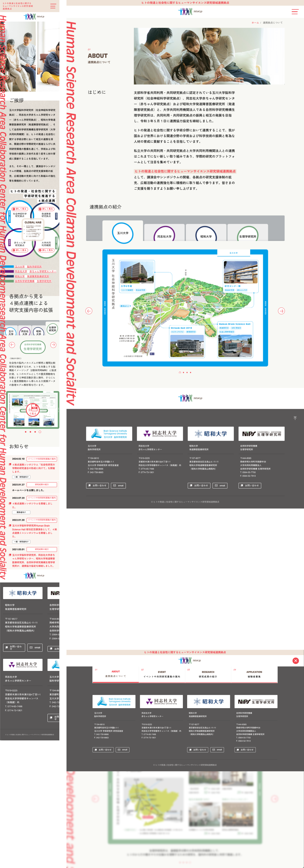This screenshot has height=868, width=304.
Task: Click mobile carousel right arrow beside 生理学研究所
Action: [x=53, y=345]
